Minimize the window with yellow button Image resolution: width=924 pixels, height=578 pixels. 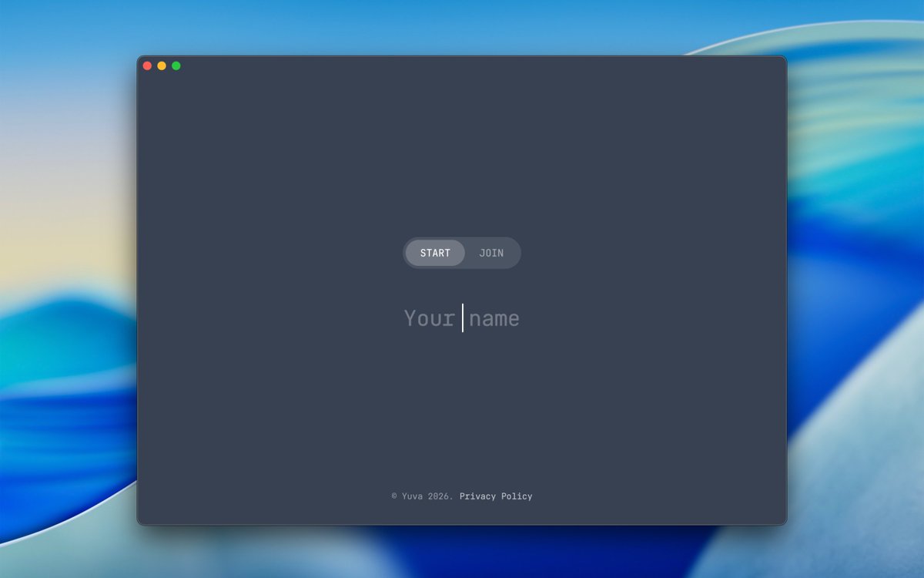click(162, 66)
